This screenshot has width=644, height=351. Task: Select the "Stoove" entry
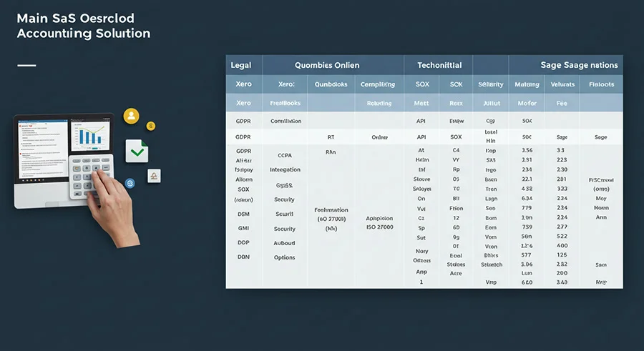pos(421,179)
